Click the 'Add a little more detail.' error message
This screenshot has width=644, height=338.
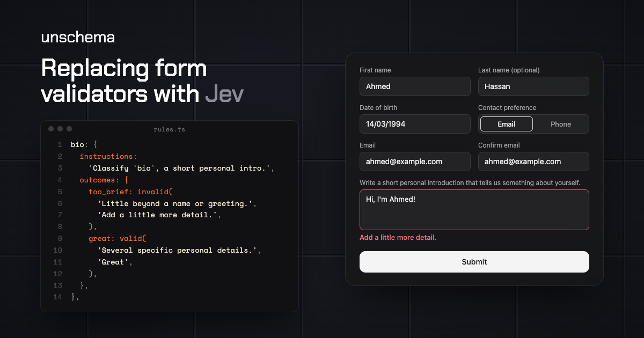[398, 237]
